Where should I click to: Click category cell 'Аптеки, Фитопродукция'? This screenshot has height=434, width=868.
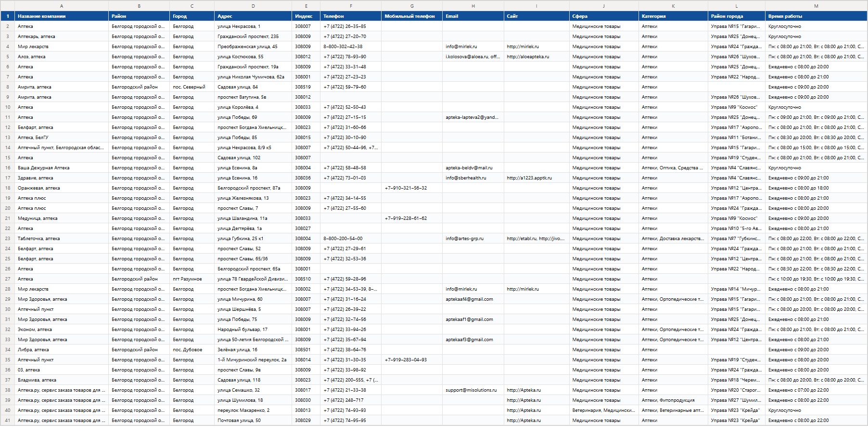673,400
